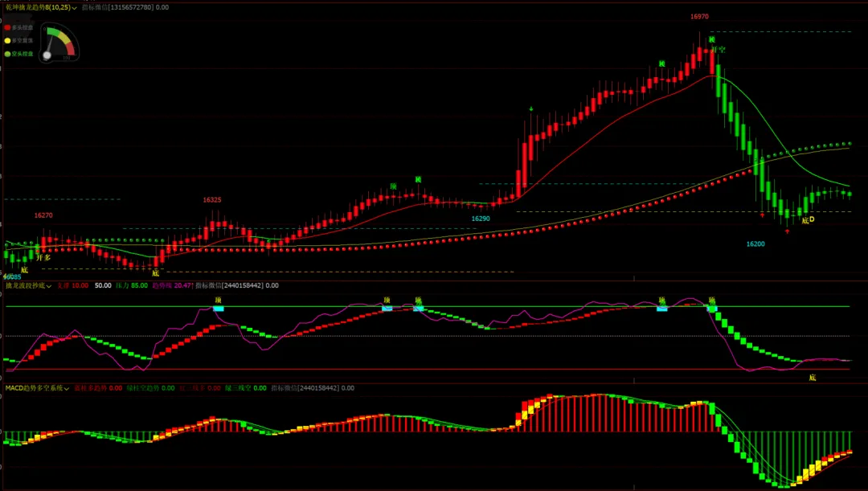The image size is (868, 491).
Task: Click the MACD green histogram trough
Action: (x=783, y=485)
